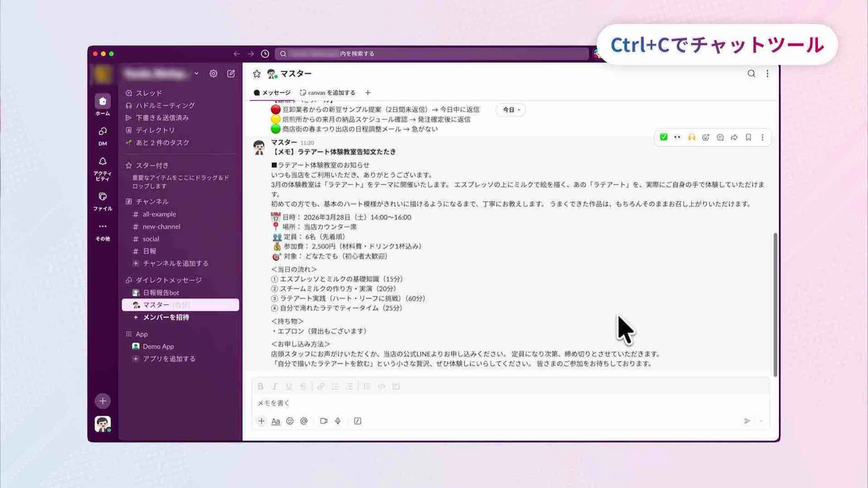
Task: Toggle bold formatting in message composer
Action: pyautogui.click(x=260, y=386)
